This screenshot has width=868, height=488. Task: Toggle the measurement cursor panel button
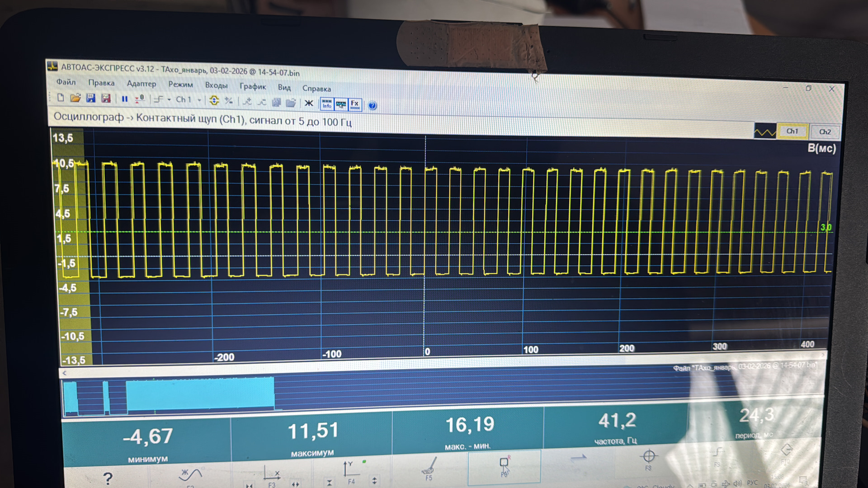click(341, 104)
